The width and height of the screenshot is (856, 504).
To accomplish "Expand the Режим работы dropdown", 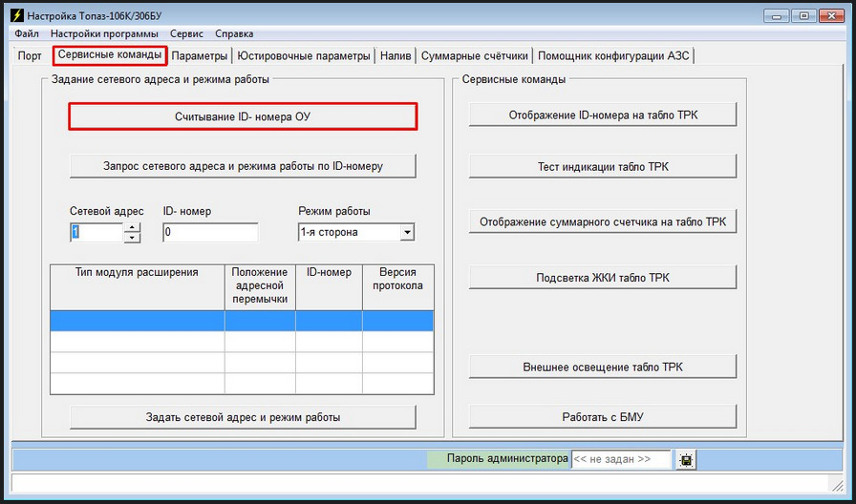I will [407, 232].
